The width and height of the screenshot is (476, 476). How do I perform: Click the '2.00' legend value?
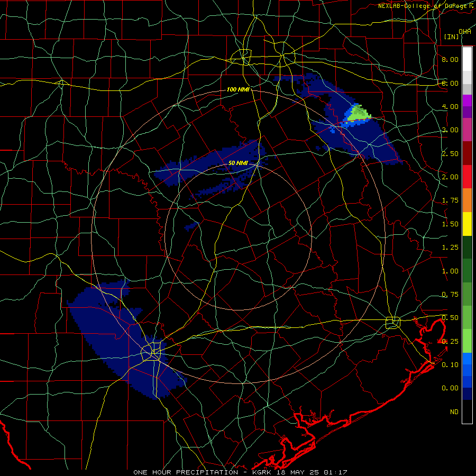click(450, 177)
